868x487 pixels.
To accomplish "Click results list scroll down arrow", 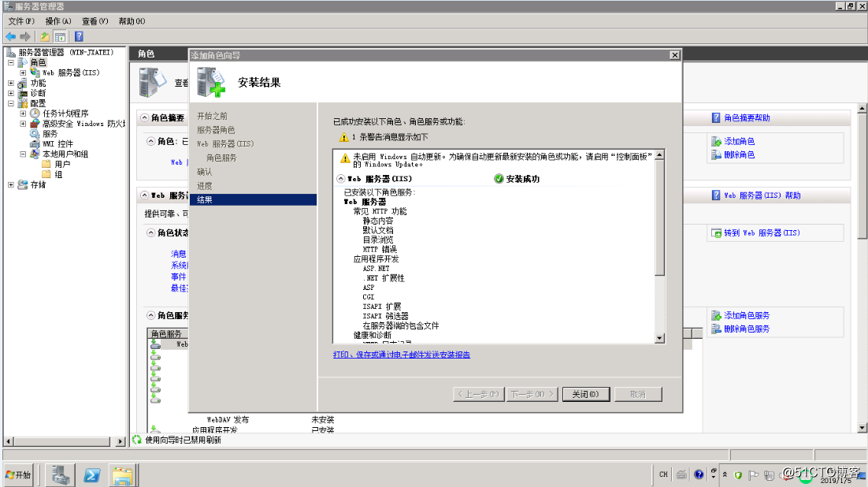I will 659,338.
